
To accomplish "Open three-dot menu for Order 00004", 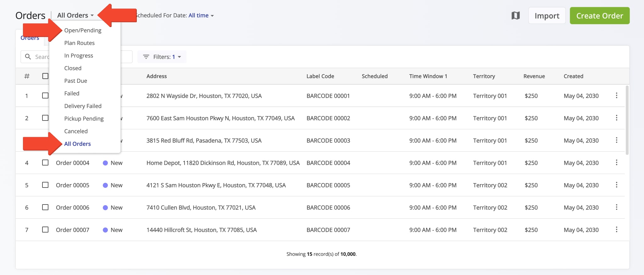I will pyautogui.click(x=616, y=162).
